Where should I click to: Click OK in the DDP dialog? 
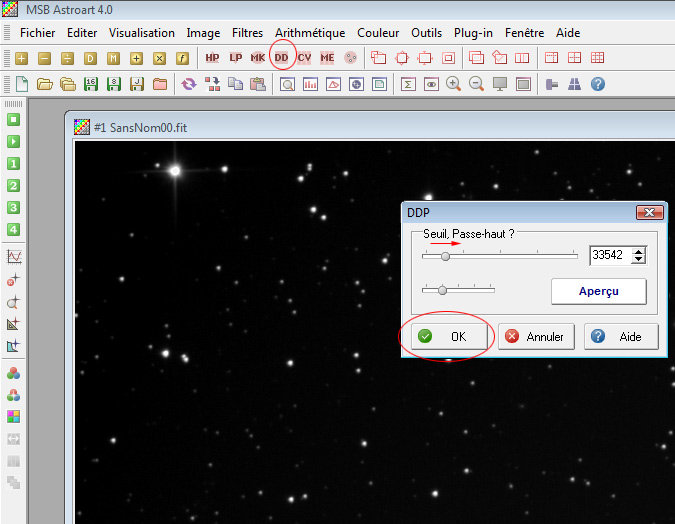(449, 336)
